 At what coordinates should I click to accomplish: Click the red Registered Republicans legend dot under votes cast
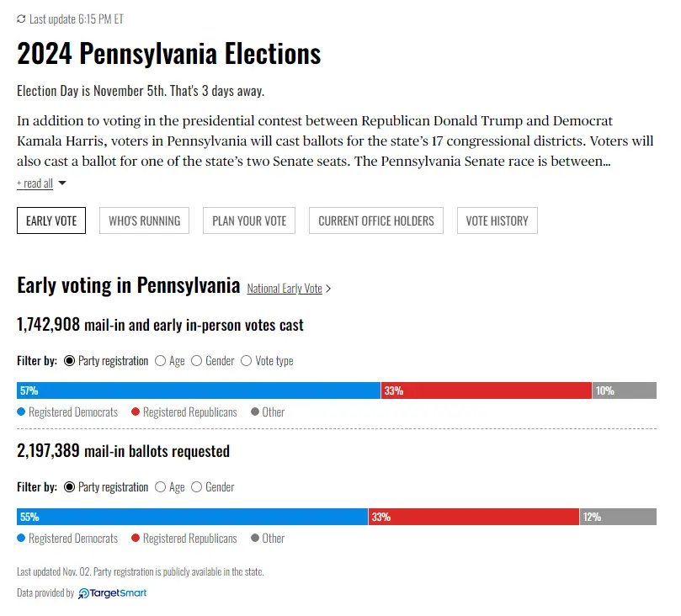[x=136, y=412]
